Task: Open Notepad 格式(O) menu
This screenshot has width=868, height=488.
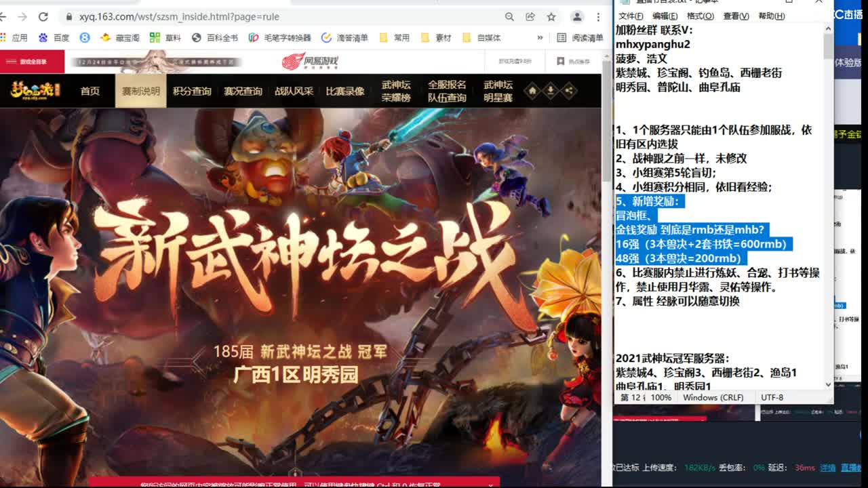Action: click(700, 16)
